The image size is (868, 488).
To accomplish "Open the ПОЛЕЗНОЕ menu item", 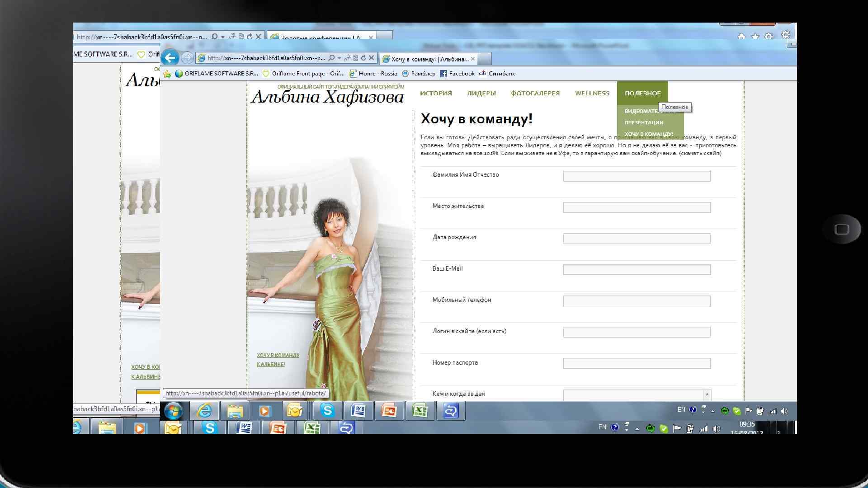I will coord(642,93).
